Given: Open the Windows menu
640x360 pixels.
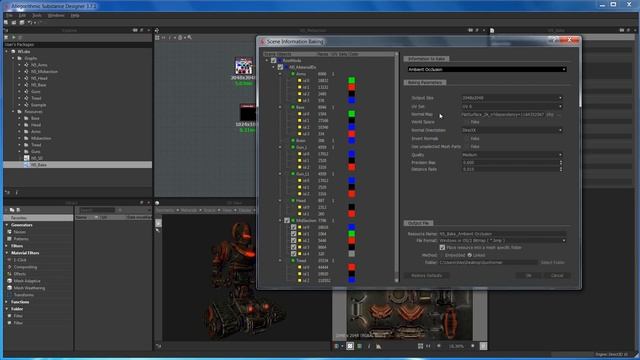Looking at the screenshot, I should click(x=56, y=16).
